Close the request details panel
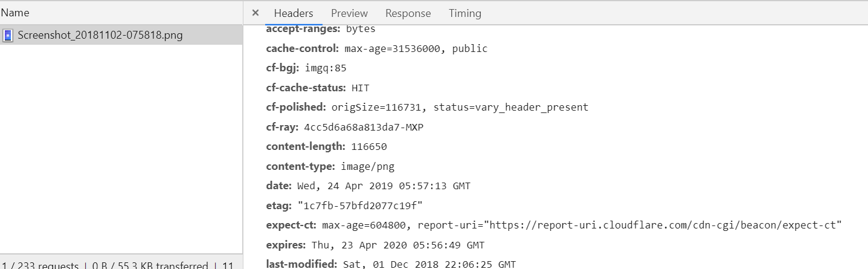Screen dimensions: 868x269 pos(256,13)
